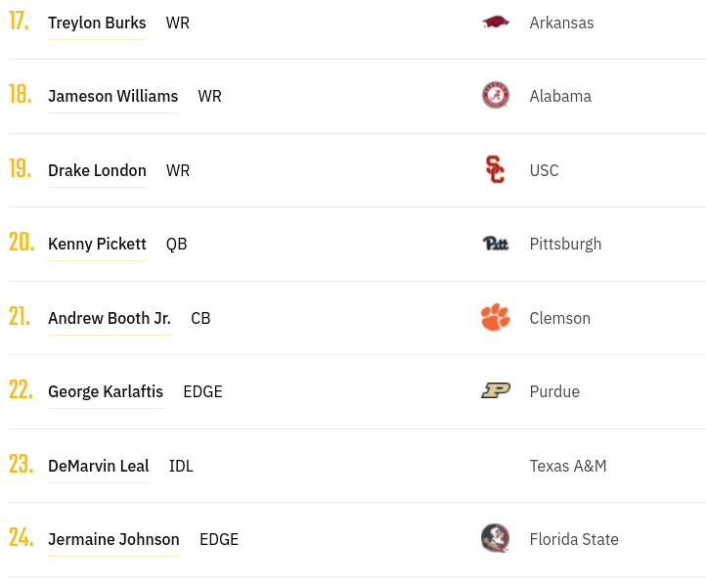Select DeMarvin Leal name link
This screenshot has width=706, height=588.
tap(99, 466)
